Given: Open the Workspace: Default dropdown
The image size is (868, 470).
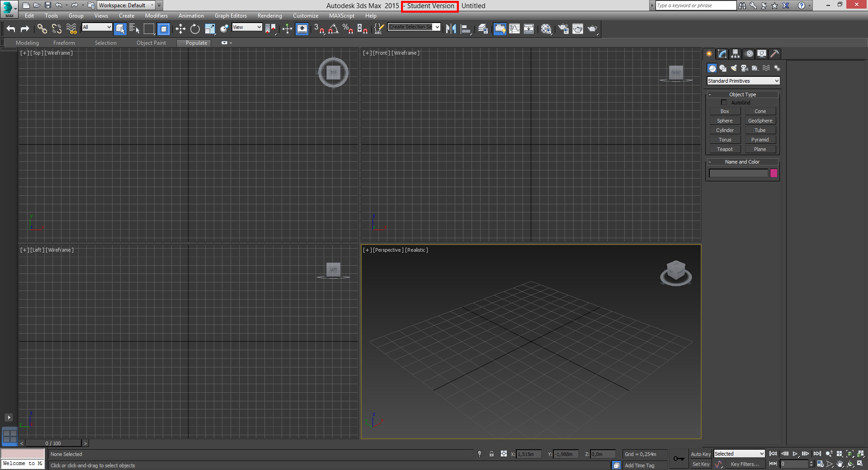Looking at the screenshot, I should pos(126,5).
